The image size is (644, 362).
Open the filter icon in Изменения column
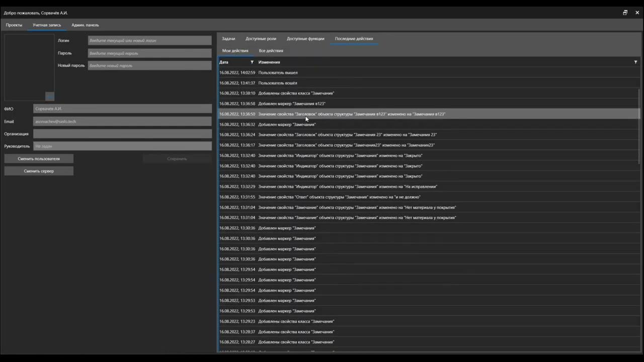[635, 62]
